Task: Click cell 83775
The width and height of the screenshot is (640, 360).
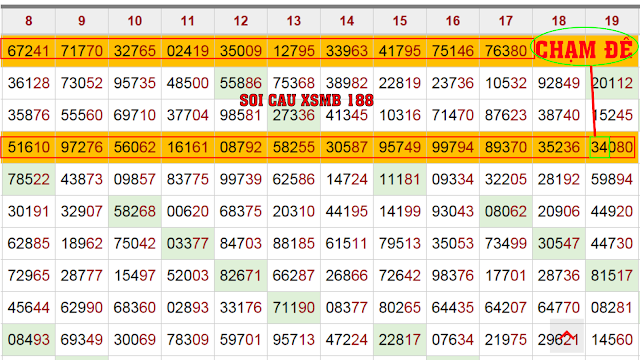Action: 188,179
